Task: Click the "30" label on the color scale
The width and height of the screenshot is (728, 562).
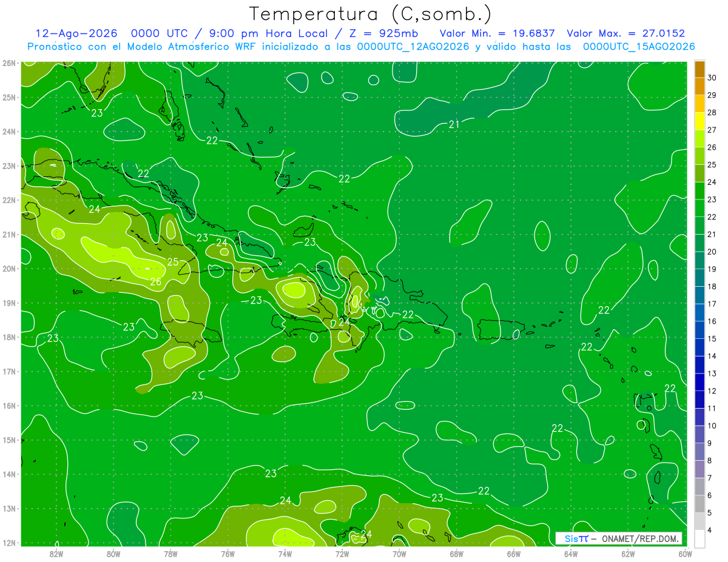Action: [712, 78]
